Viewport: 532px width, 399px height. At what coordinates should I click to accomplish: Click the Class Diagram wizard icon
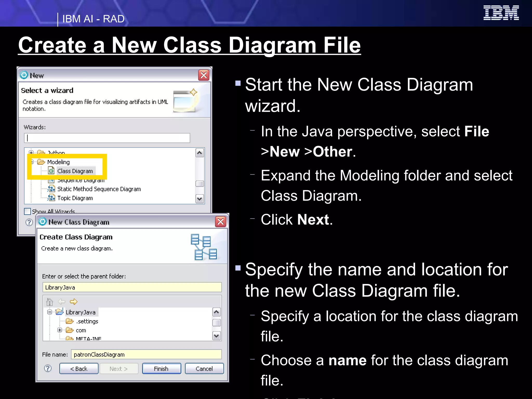point(51,171)
